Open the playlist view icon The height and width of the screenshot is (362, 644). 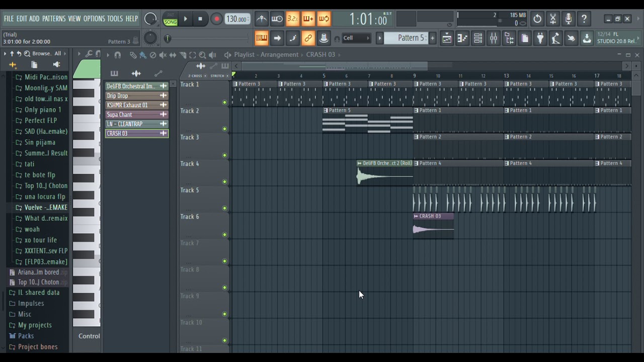point(446,38)
